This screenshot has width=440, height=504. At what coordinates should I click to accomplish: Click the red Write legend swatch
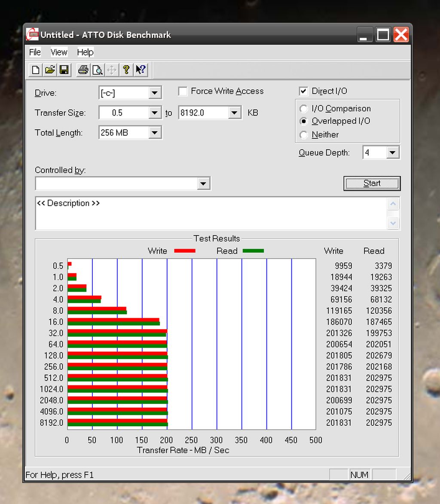pos(184,251)
